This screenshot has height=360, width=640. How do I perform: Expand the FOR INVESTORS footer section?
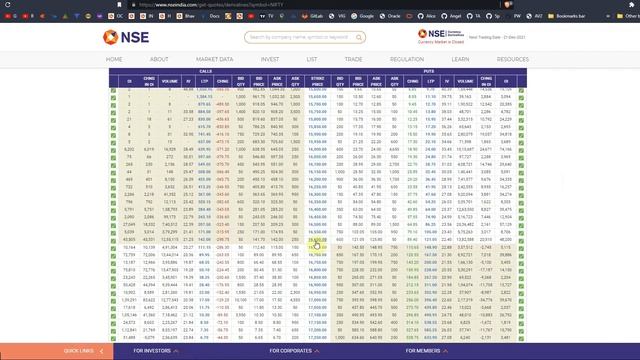click(x=156, y=351)
